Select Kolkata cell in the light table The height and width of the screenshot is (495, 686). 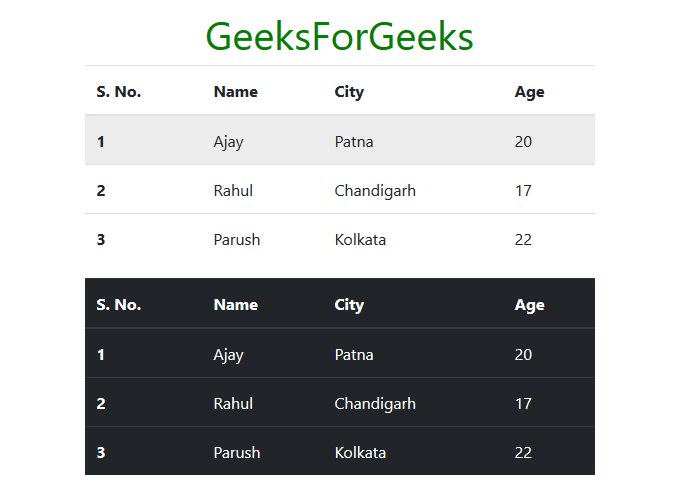click(360, 240)
